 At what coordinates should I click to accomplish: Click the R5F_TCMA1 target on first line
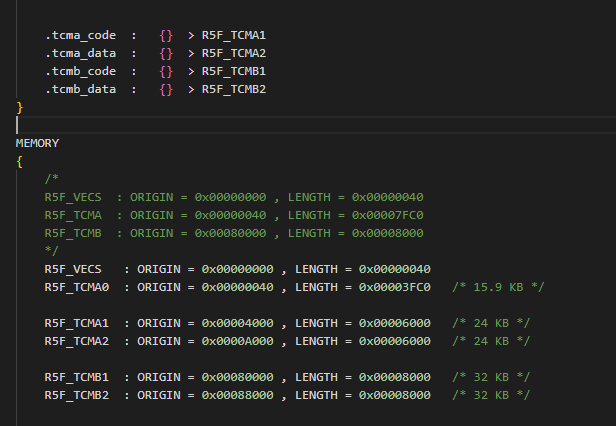pos(234,35)
